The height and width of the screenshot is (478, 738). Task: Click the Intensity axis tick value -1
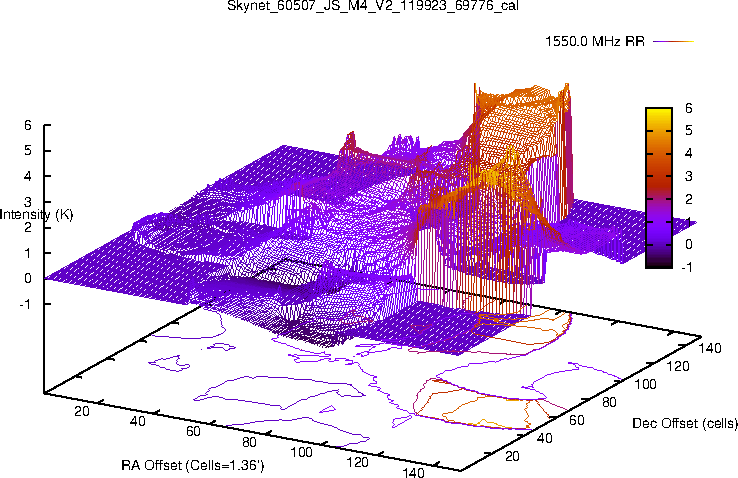(x=25, y=304)
